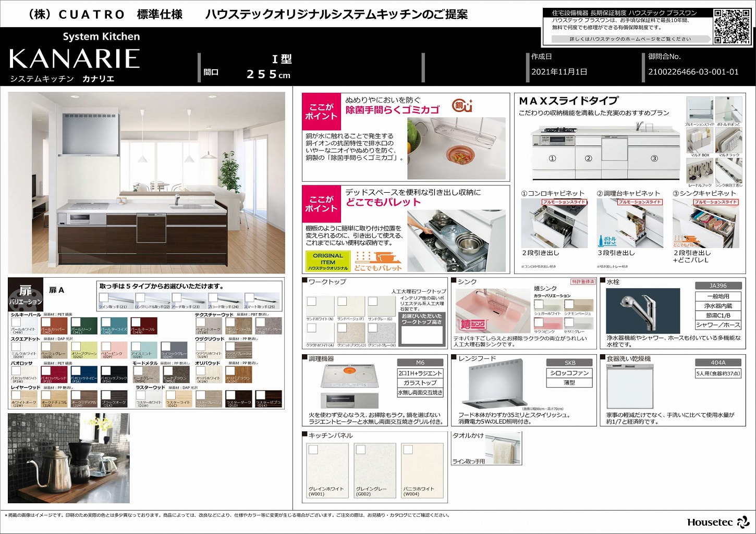Image resolution: width=756 pixels, height=534 pixels.
Task: Click the 404A dishwasher model label
Action: coord(718,363)
